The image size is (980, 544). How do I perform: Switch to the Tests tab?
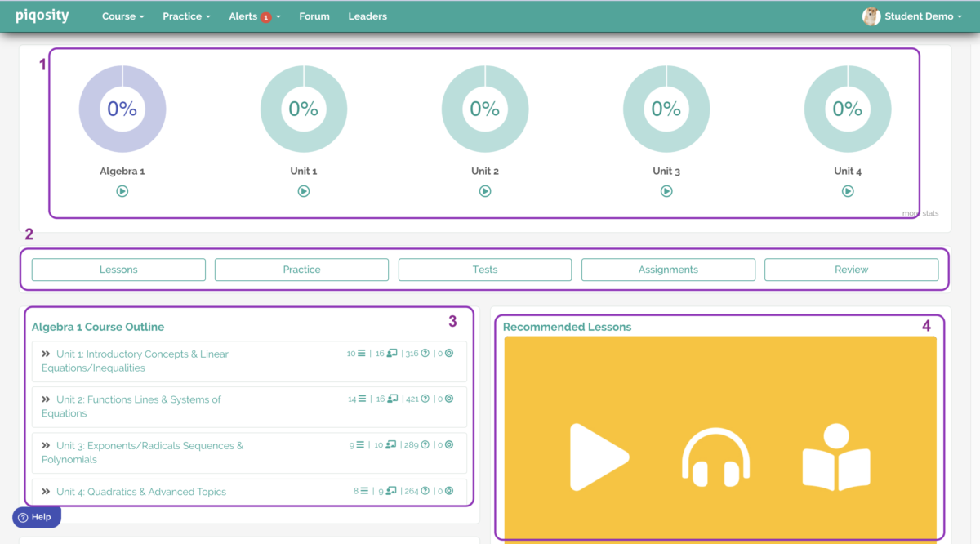pyautogui.click(x=484, y=269)
